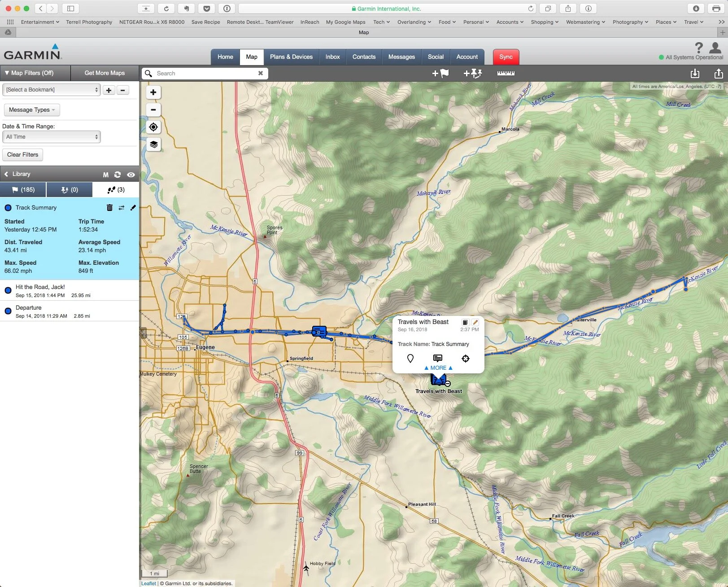Open the help question mark
Screen dimensions: 728x587
699,48
